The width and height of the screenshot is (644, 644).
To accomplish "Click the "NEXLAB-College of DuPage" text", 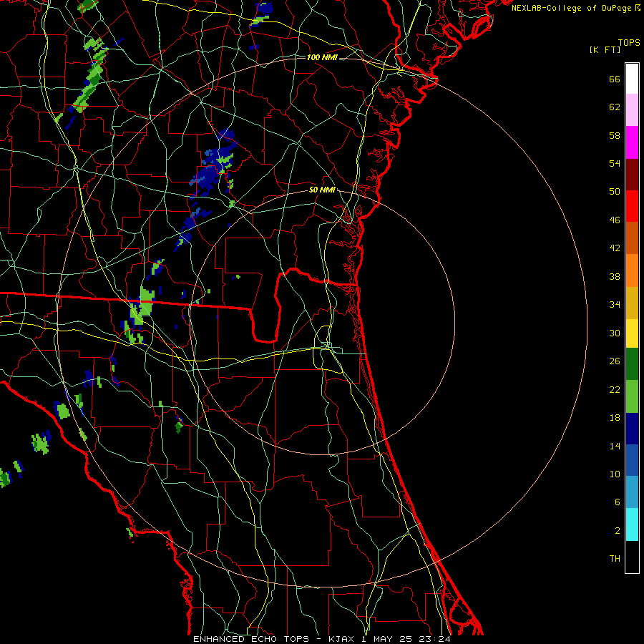I will tap(572, 8).
